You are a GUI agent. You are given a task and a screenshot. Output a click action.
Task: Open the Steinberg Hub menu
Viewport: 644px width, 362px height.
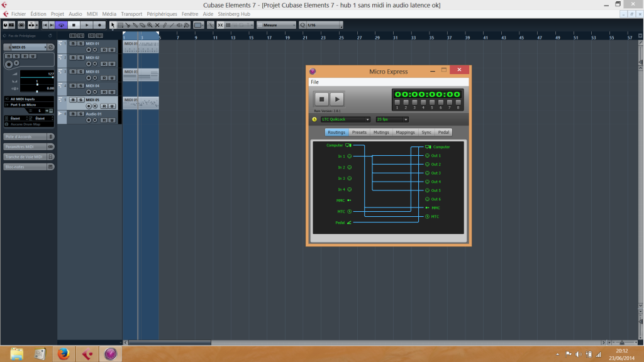(x=234, y=14)
